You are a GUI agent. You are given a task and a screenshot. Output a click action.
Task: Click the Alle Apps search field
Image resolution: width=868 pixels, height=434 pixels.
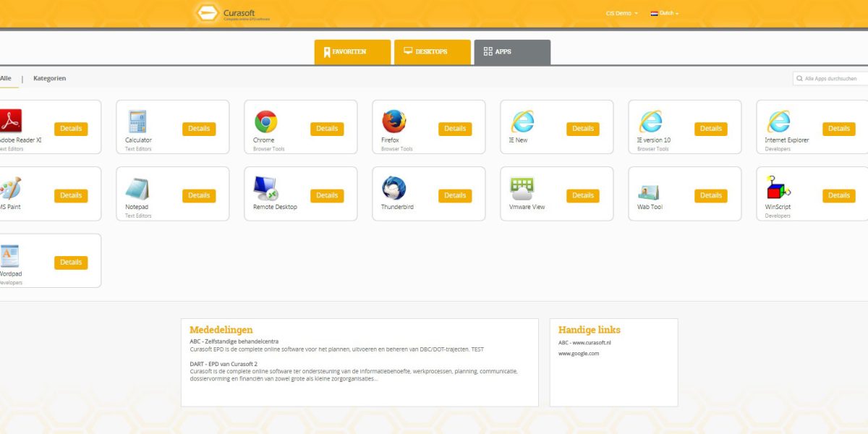pyautogui.click(x=829, y=78)
